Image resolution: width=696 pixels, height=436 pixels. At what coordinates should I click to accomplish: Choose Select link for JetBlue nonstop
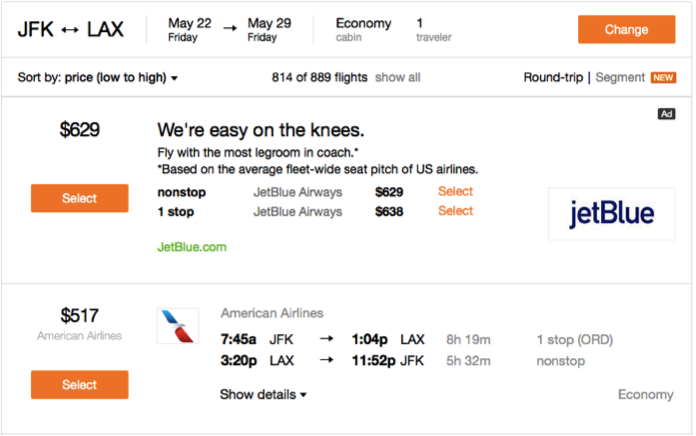455,191
